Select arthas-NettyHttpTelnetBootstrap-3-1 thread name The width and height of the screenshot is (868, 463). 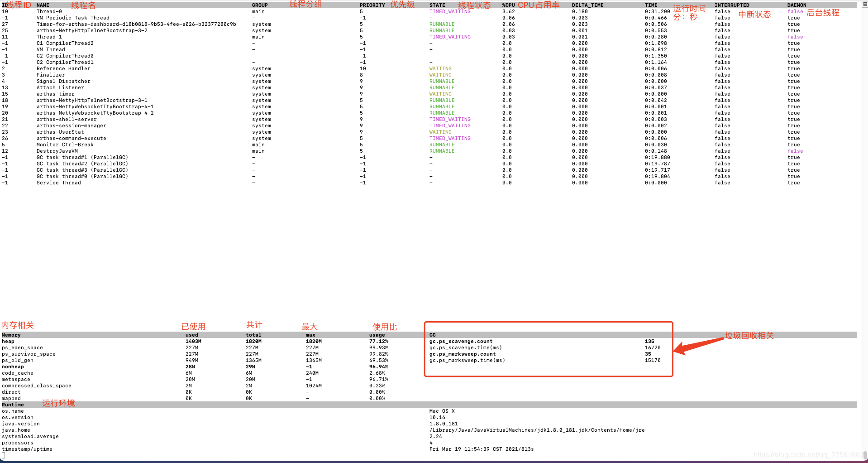(x=92, y=101)
